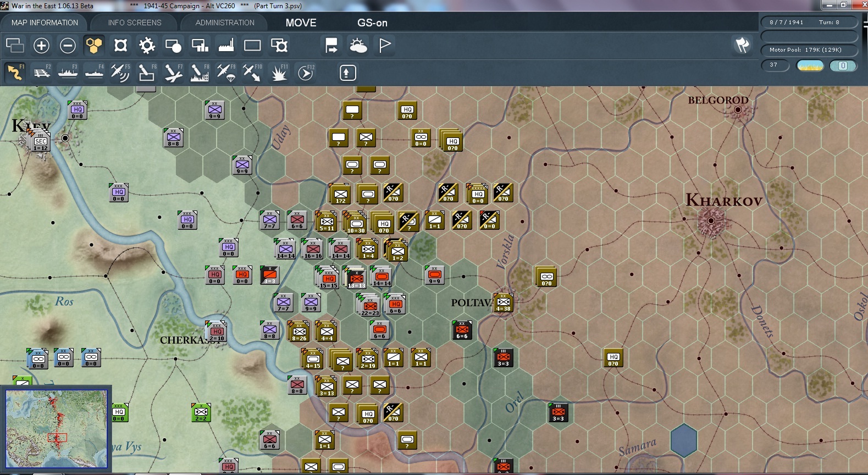Zoom out the map with minus icon

[68, 45]
